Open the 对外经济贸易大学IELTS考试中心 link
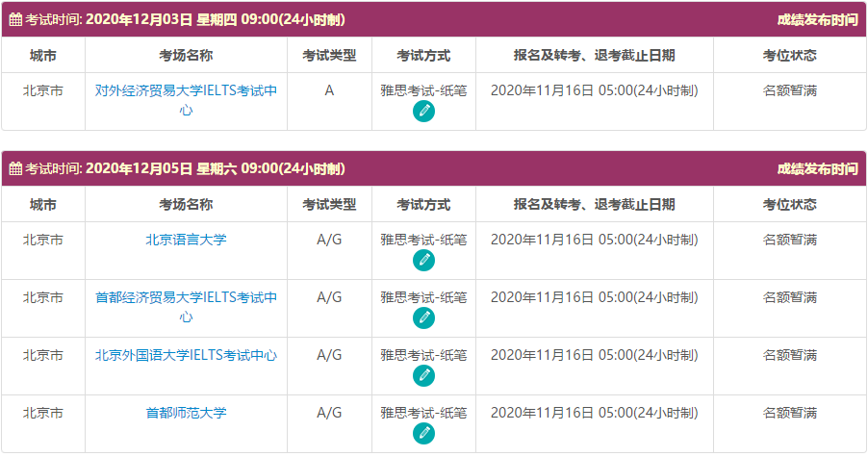The height and width of the screenshot is (457, 868). coord(186,100)
